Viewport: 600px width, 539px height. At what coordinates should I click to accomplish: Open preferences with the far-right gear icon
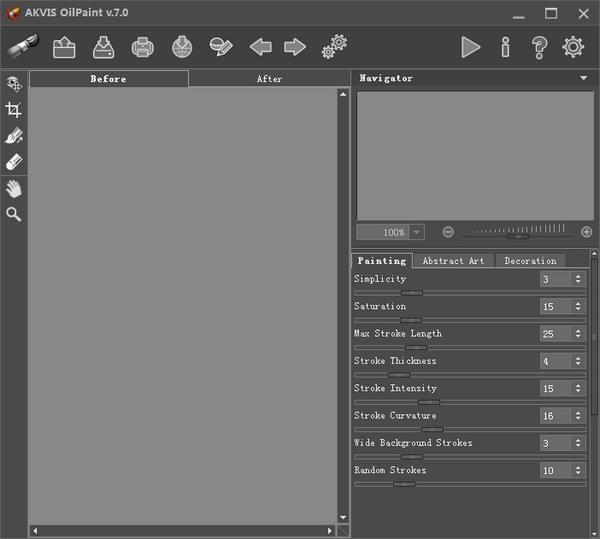[x=573, y=47]
